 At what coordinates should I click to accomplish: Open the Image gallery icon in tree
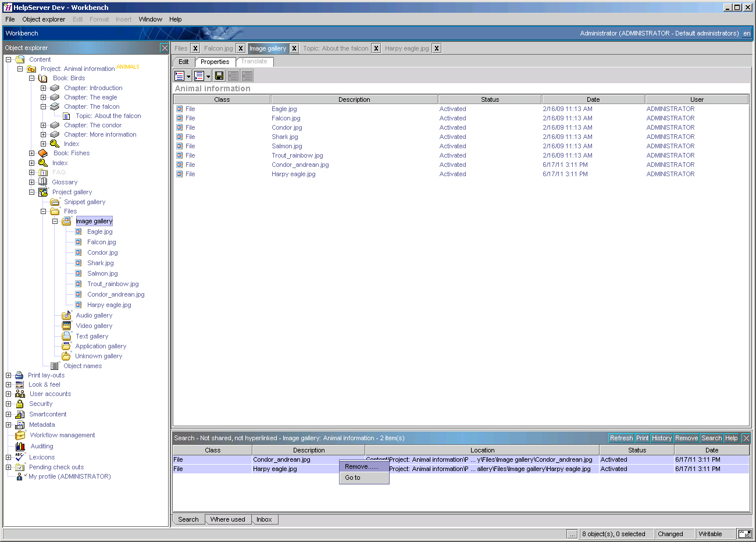click(67, 220)
